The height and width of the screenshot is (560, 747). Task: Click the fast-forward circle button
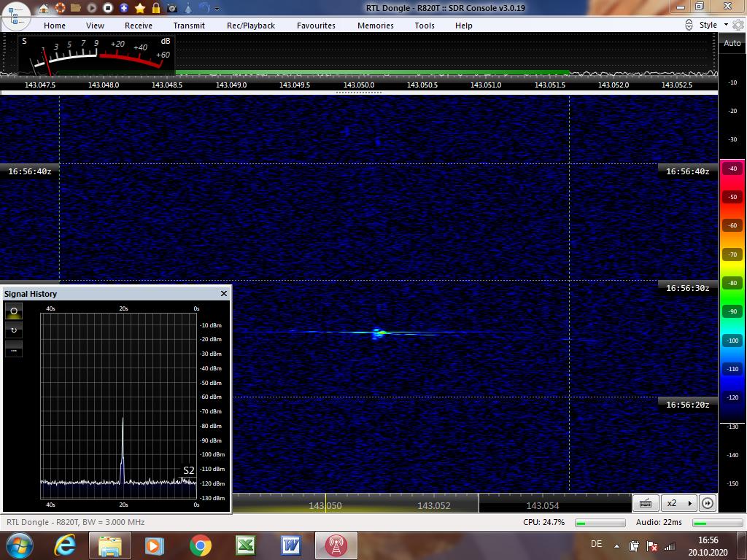tap(708, 503)
